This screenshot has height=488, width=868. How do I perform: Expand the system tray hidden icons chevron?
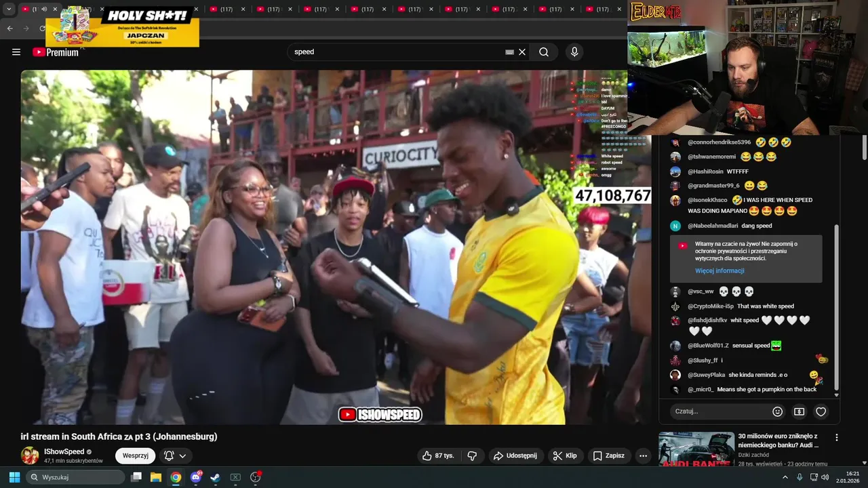[x=785, y=477]
